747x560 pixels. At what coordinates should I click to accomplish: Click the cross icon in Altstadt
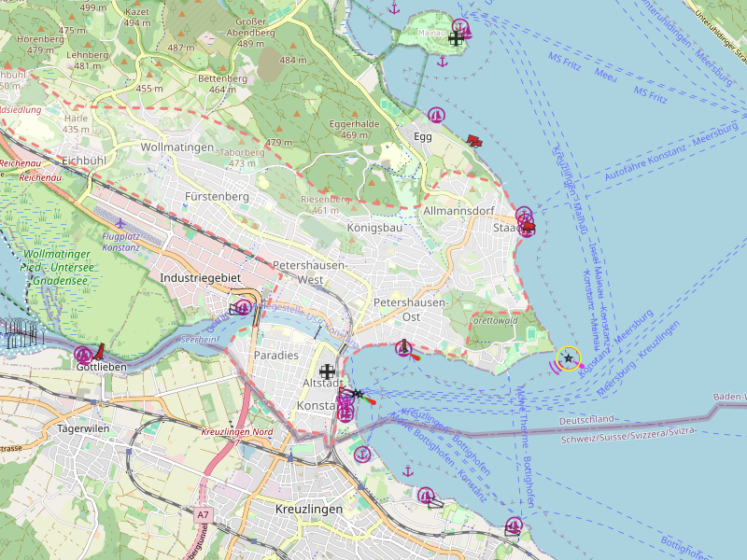click(325, 371)
